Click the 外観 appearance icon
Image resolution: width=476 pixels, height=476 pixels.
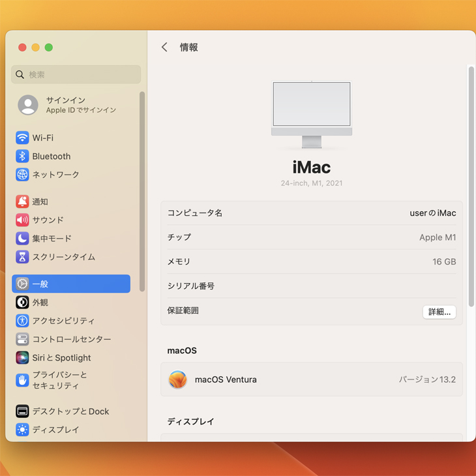coord(22,303)
